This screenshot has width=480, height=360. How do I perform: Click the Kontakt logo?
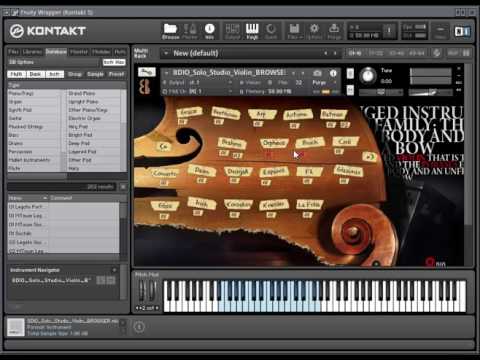[x=48, y=31]
